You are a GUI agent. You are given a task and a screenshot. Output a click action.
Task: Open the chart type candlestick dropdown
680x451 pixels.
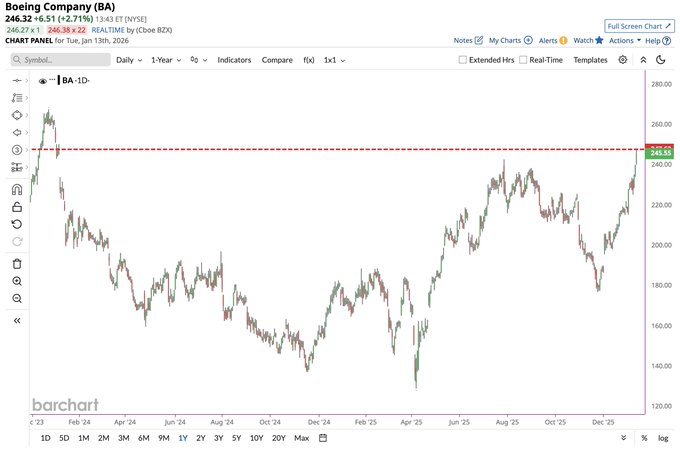[199, 60]
